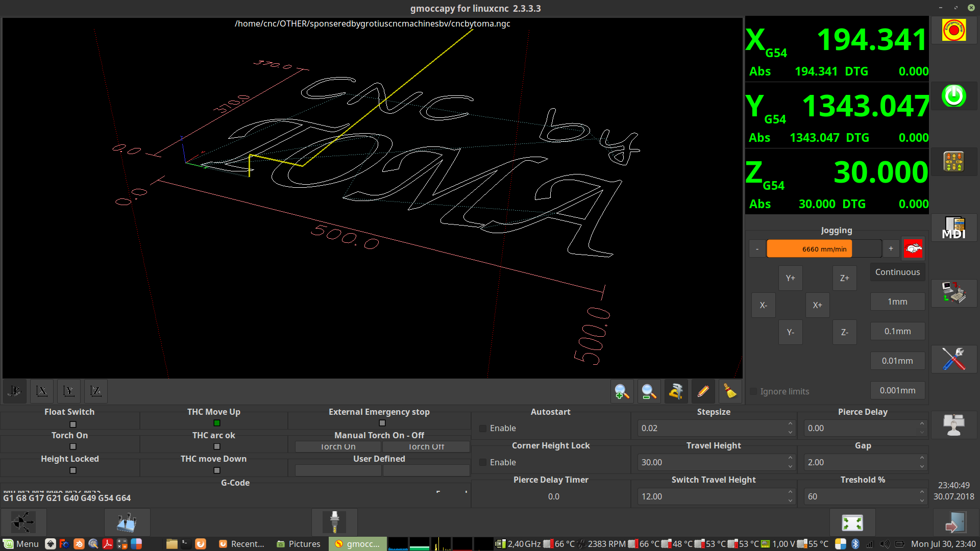Switch to Pictures taskbar window
The width and height of the screenshot is (980, 551).
[299, 544]
